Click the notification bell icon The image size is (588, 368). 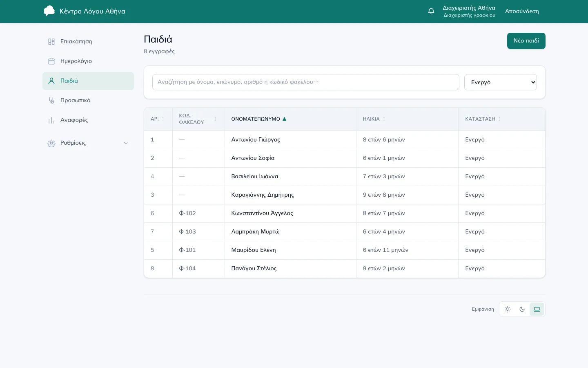point(431,11)
